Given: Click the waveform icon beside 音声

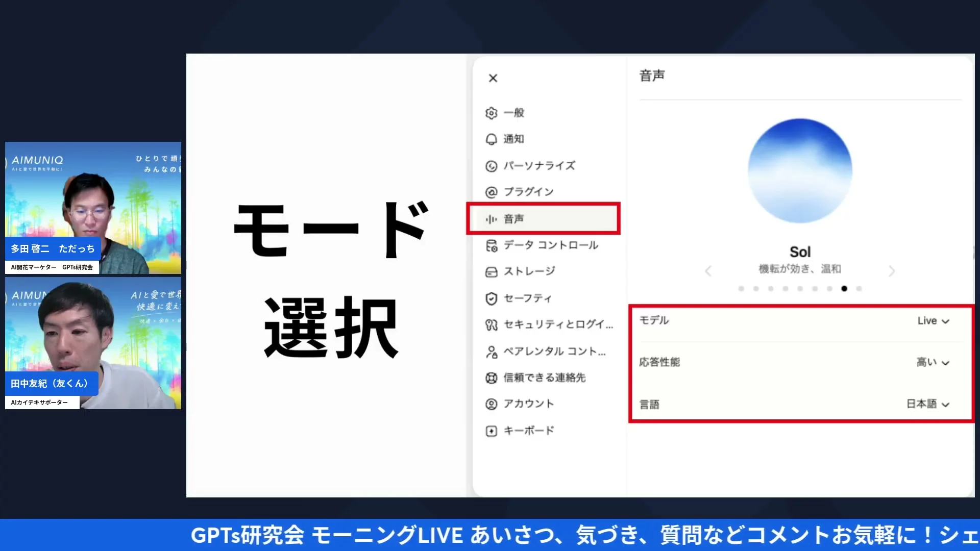Looking at the screenshot, I should pos(491,219).
